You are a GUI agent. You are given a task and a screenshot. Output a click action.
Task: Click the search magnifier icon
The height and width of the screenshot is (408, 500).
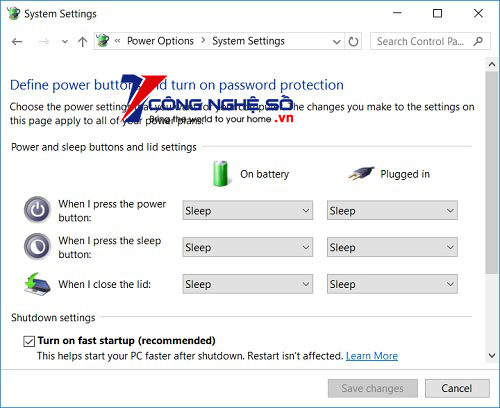(478, 41)
